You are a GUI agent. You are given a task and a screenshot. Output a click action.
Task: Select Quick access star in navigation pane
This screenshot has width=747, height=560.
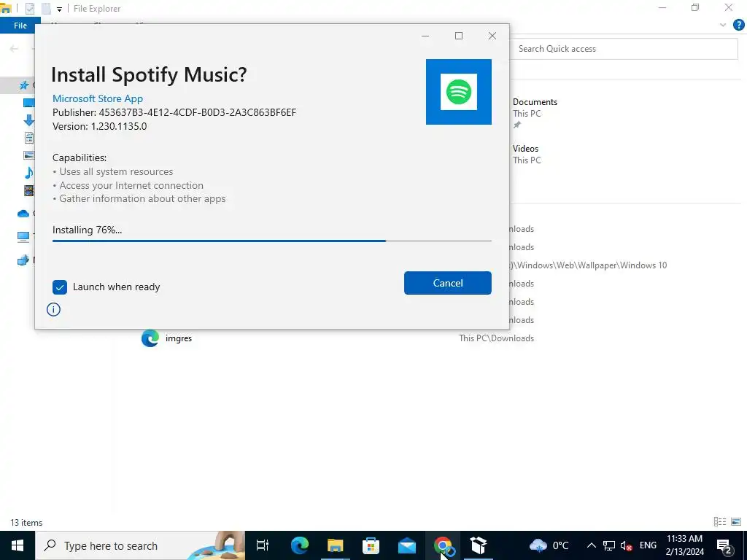pos(23,85)
